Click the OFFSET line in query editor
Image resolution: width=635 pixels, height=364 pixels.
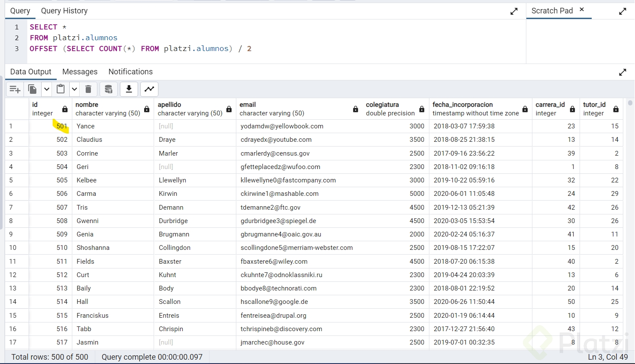[141, 48]
